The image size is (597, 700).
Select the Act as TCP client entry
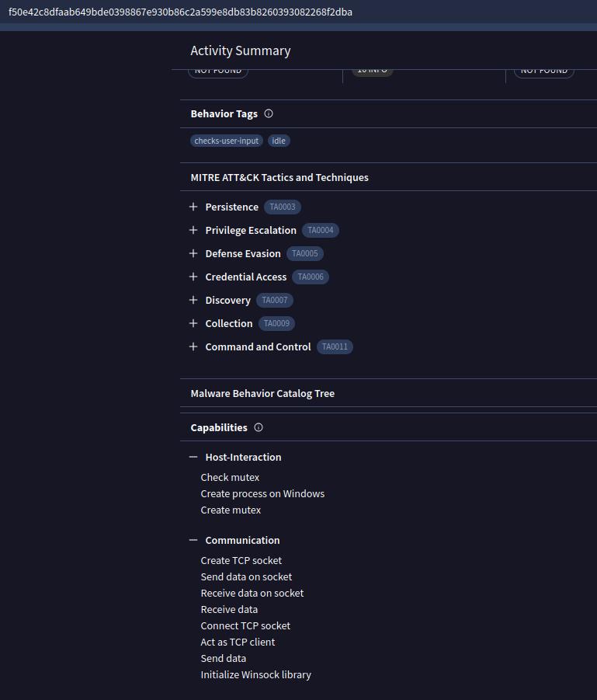click(238, 642)
